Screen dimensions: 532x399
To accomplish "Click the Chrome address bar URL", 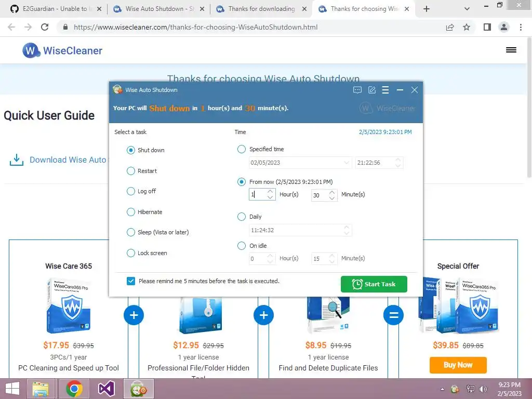I will click(196, 27).
